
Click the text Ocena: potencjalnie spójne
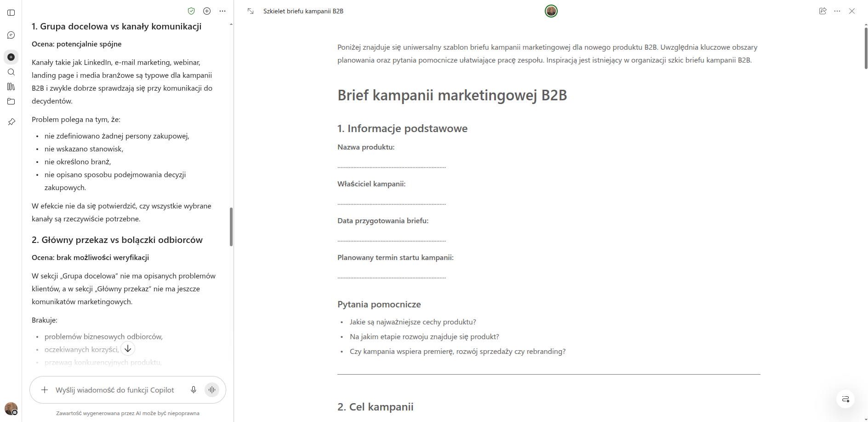coord(77,44)
